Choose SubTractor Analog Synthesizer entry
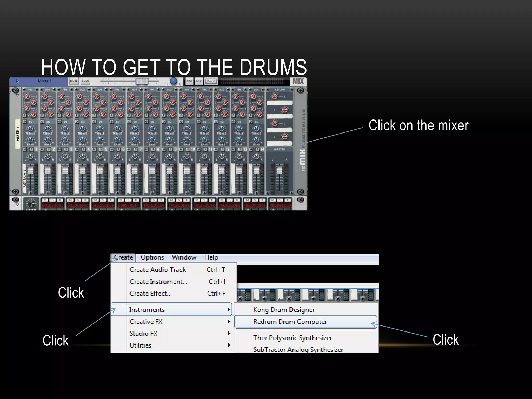This screenshot has height=399, width=532. 307,349
